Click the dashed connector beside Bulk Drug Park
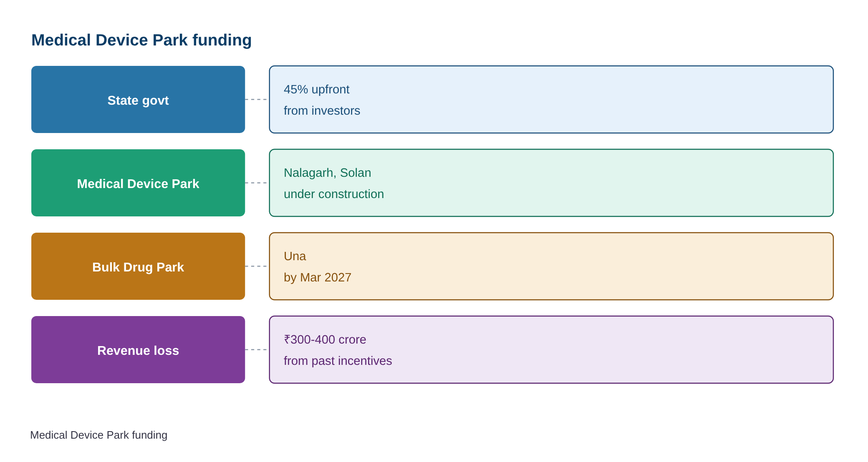This screenshot has height=462, width=868. (x=257, y=266)
